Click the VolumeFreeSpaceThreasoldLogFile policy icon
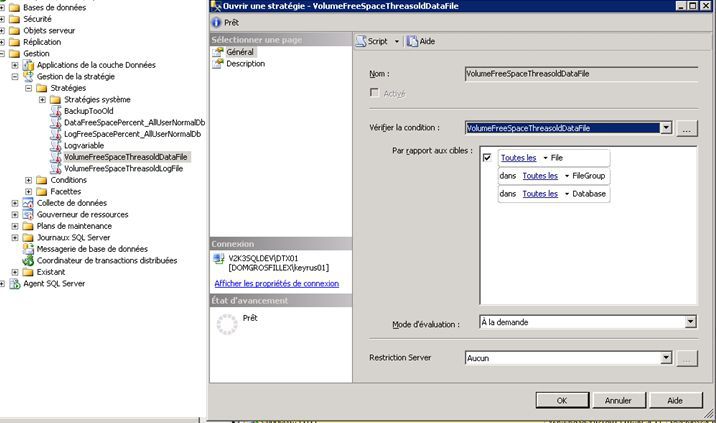Viewport: 716px width, 423px height. click(x=56, y=169)
